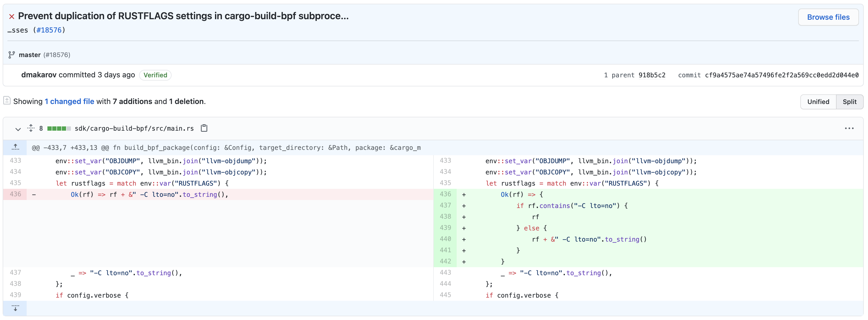This screenshot has width=868, height=320.
Task: Switch to Unified diff view
Action: [x=818, y=102]
